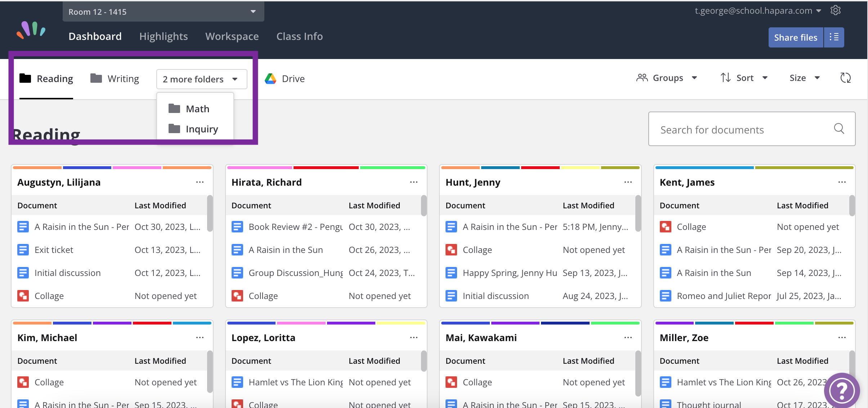Expand the 2 more folders dropdown
The width and height of the screenshot is (868, 408).
coord(201,79)
